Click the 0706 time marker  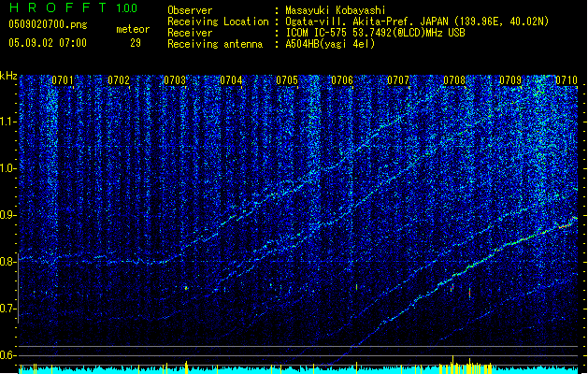[x=342, y=80]
